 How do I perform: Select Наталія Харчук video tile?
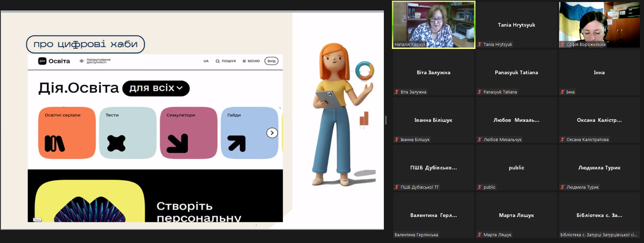[x=434, y=25]
